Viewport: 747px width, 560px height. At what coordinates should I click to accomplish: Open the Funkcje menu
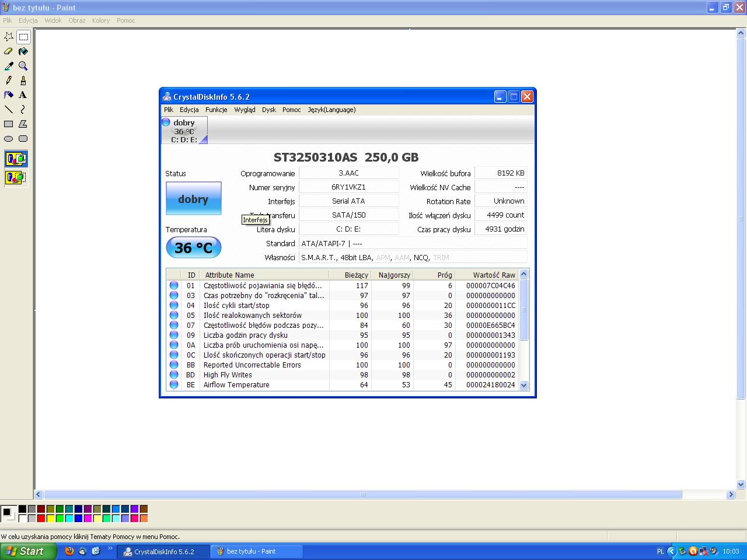(x=216, y=110)
